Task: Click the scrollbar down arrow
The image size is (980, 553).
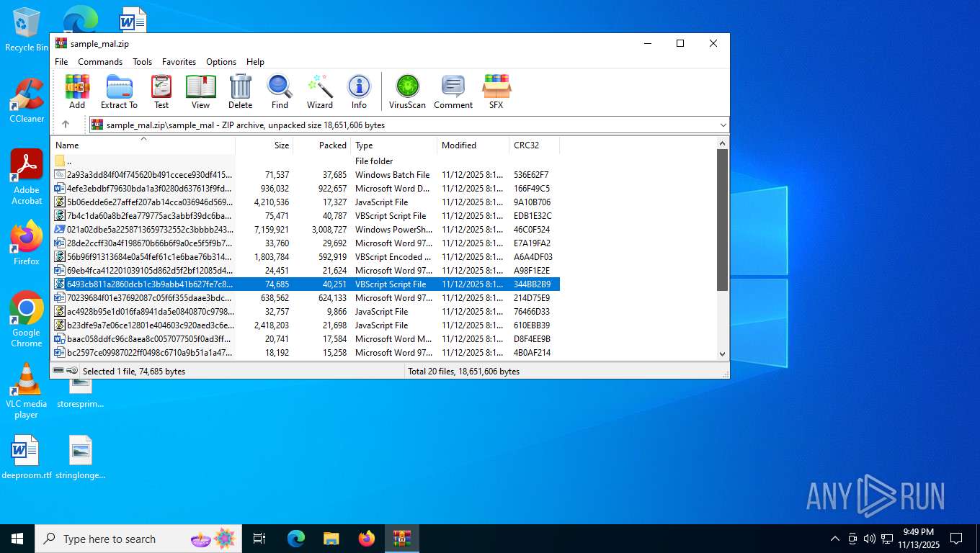Action: 723,354
